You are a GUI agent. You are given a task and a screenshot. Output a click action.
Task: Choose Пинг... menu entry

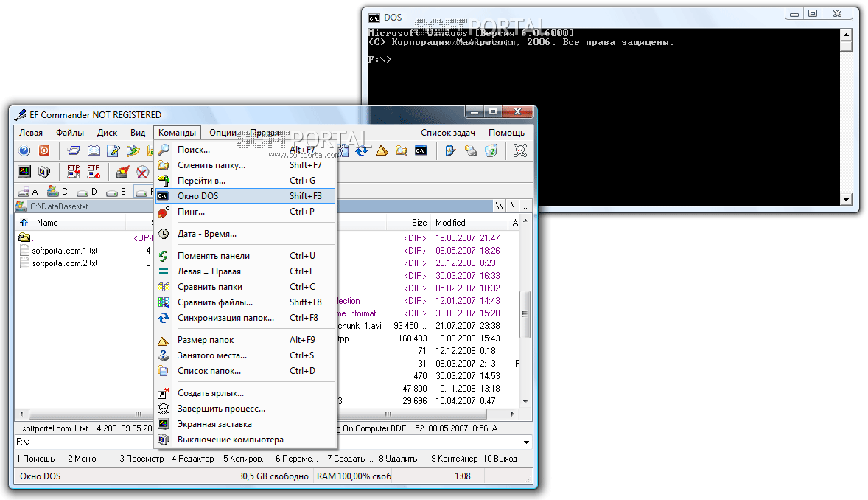click(245, 212)
